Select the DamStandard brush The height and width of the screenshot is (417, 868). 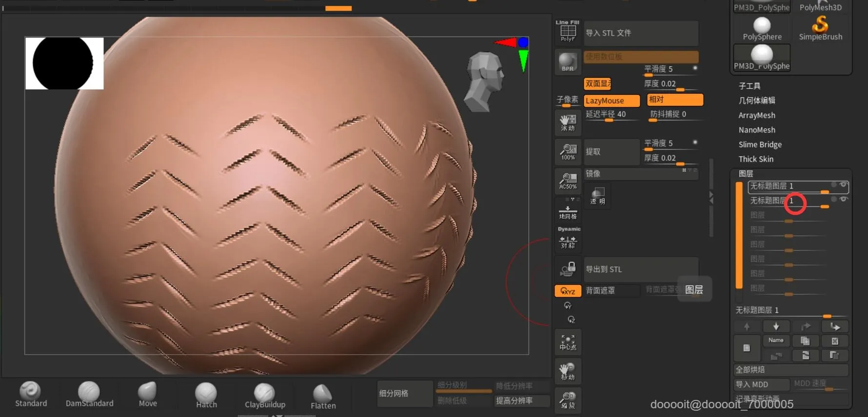coord(89,394)
